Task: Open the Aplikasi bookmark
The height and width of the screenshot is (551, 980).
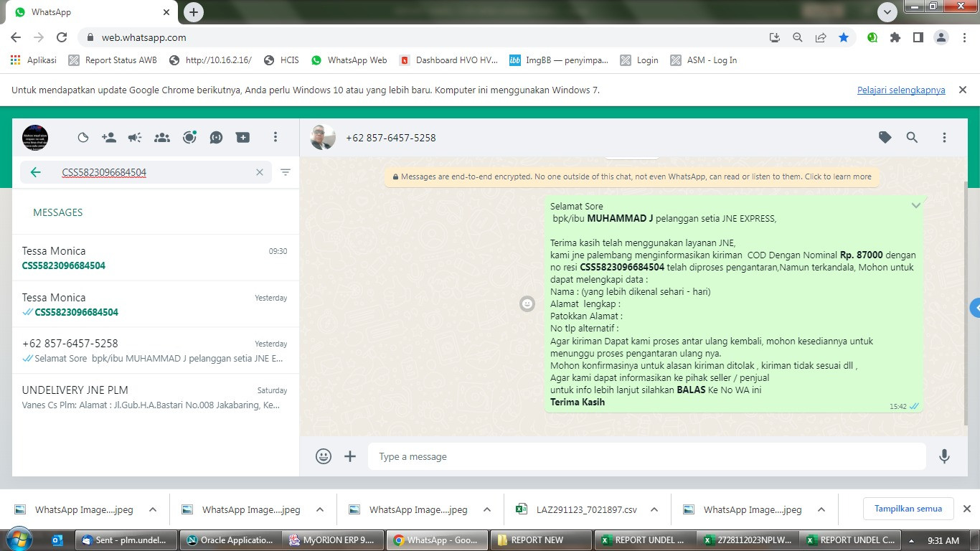Action: [34, 60]
